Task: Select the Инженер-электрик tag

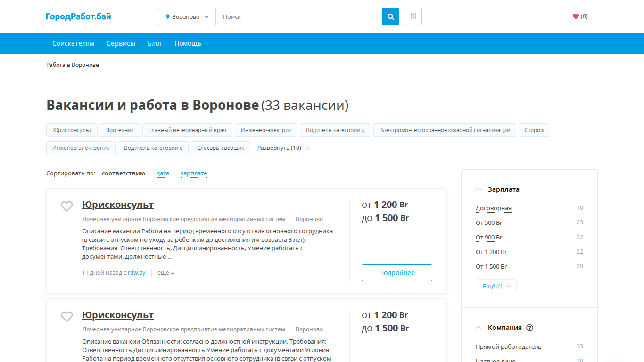Action: click(266, 130)
